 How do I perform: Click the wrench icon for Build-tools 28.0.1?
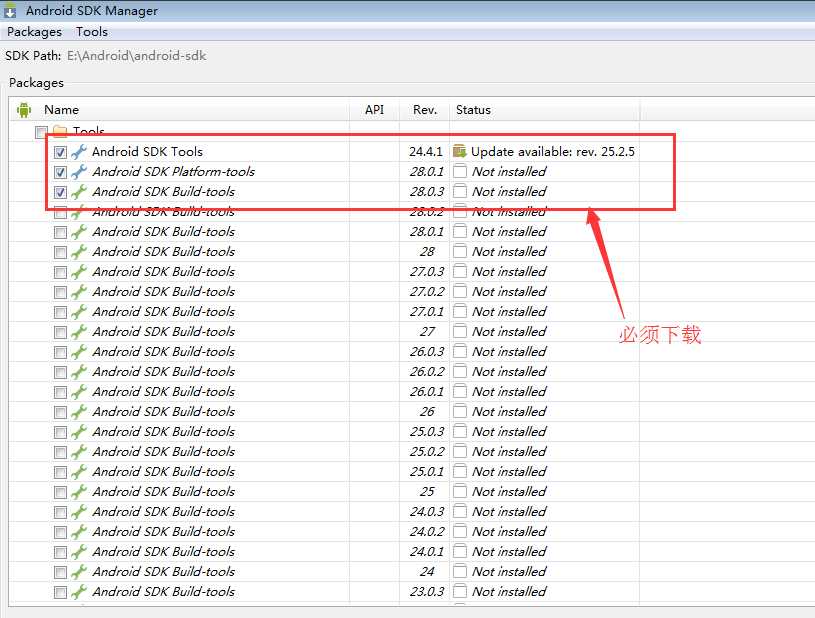[x=79, y=232]
